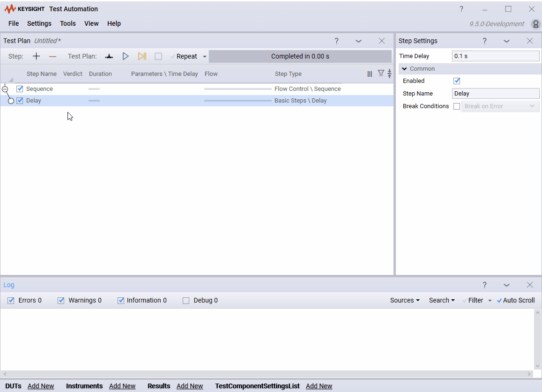Toggle Auto Scroll in the Log panel
Image resolution: width=542 pixels, height=392 pixels.
[516, 300]
